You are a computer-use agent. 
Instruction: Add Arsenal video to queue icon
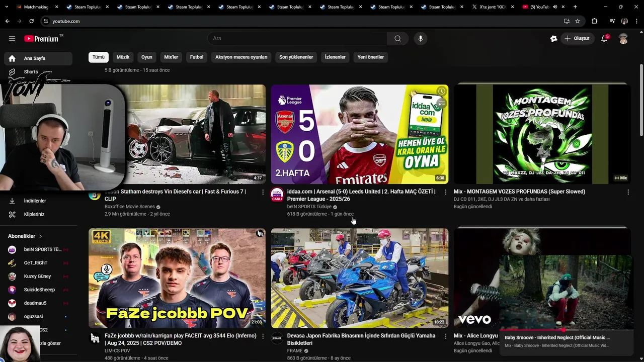[441, 103]
